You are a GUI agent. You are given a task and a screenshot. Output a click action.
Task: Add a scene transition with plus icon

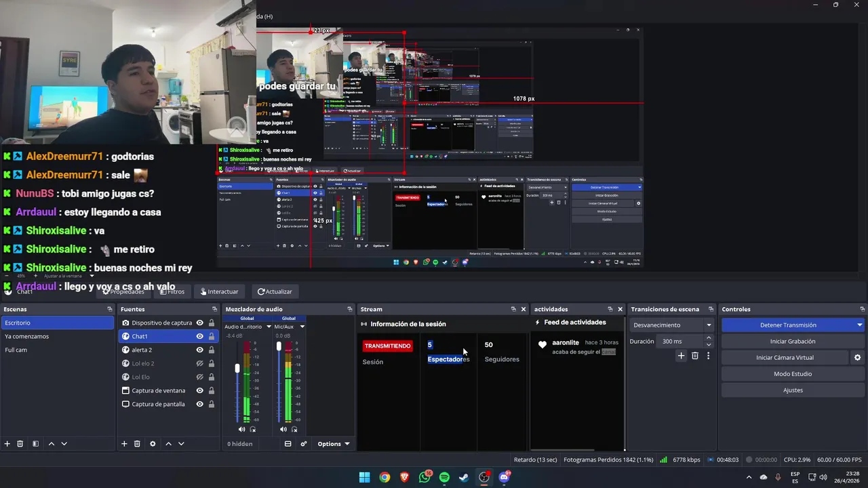pyautogui.click(x=682, y=356)
